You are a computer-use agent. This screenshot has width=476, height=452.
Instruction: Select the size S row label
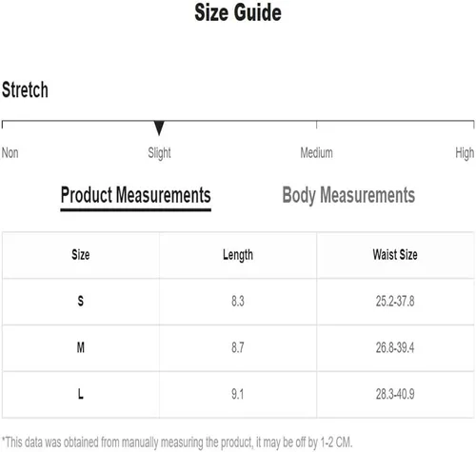coord(81,301)
